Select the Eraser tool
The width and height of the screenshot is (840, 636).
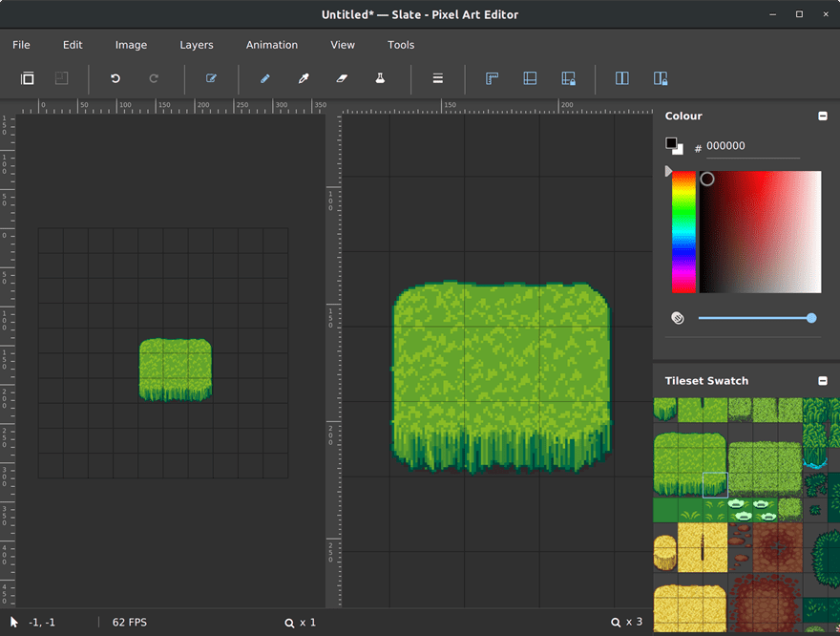click(341, 78)
